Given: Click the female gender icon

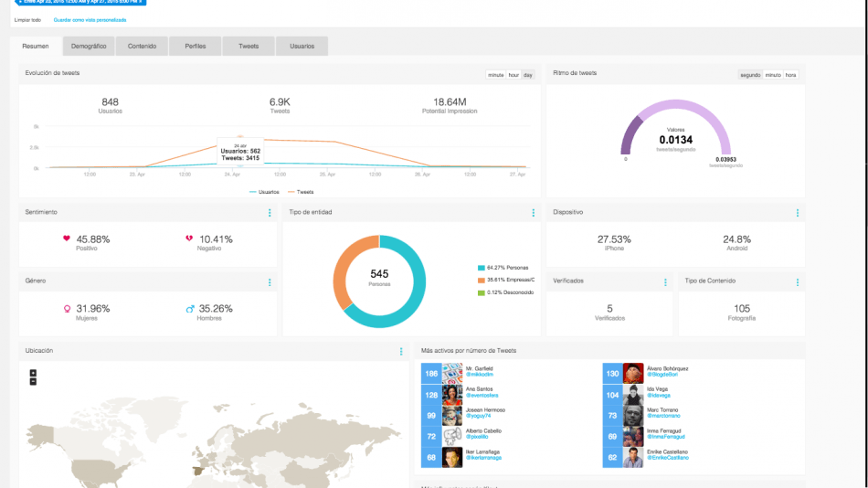Looking at the screenshot, I should (x=67, y=309).
